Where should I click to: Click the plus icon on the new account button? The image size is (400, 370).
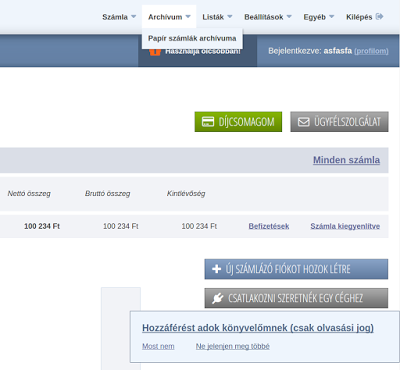pyautogui.click(x=216, y=269)
